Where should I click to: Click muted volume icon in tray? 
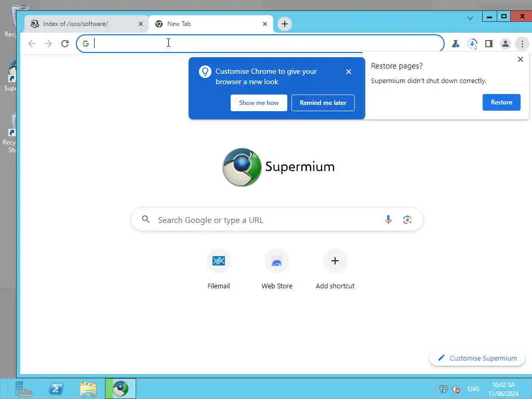[x=456, y=389]
